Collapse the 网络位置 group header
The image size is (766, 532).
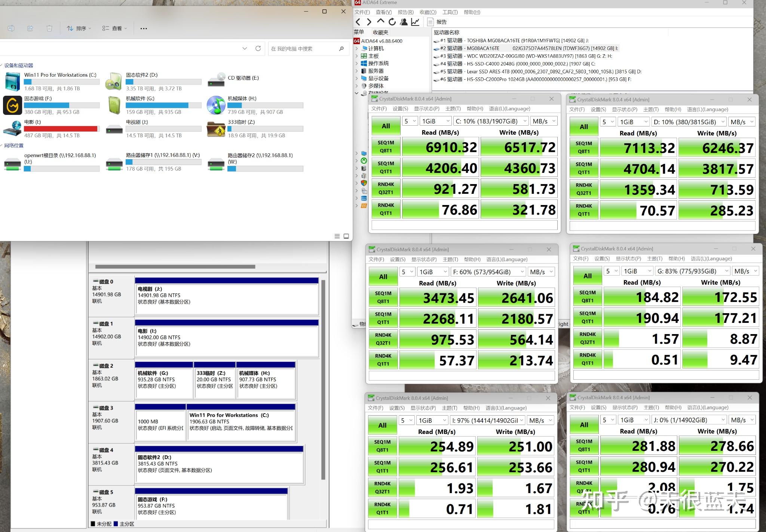click(13, 146)
